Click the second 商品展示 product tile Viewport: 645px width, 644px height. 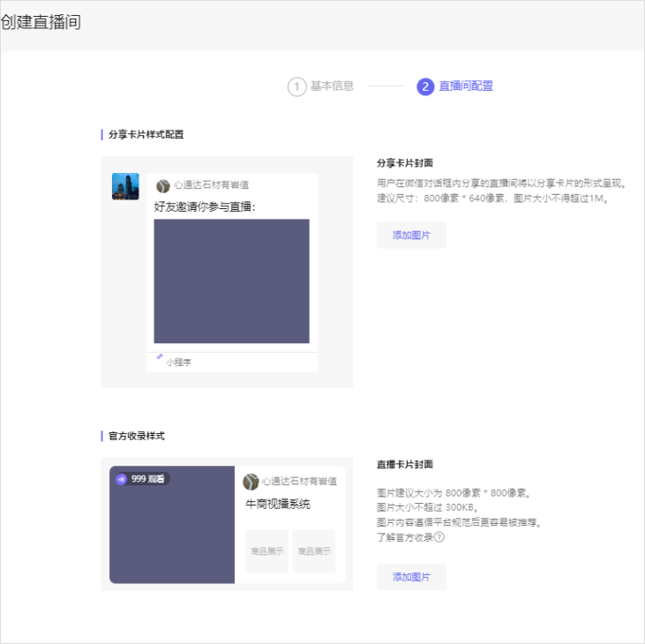tap(314, 551)
